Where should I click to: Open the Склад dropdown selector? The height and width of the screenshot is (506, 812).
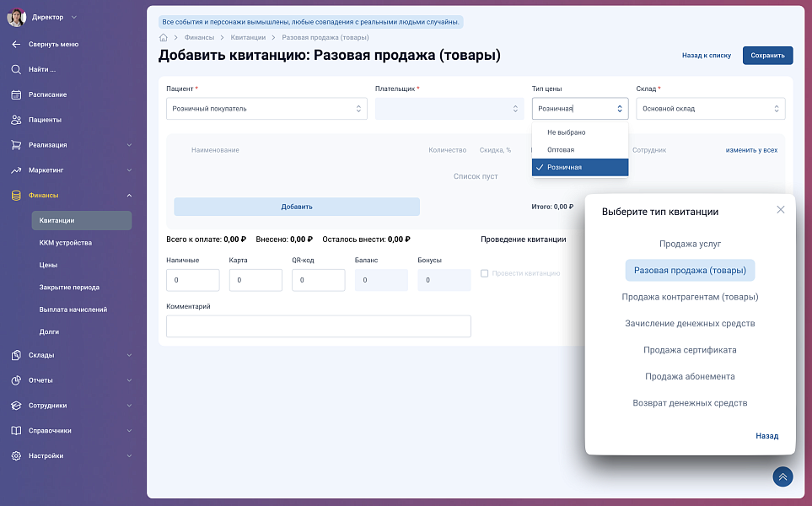pyautogui.click(x=710, y=109)
